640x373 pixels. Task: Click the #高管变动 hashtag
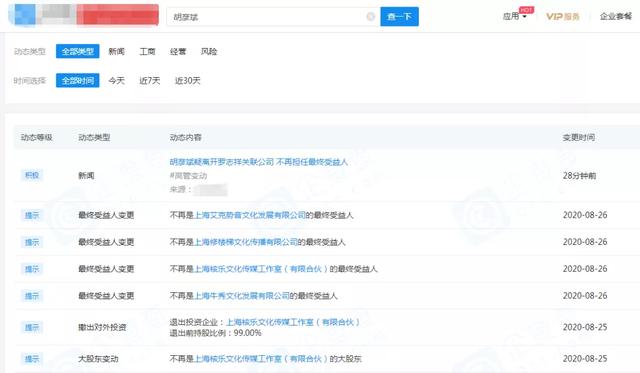pos(189,176)
